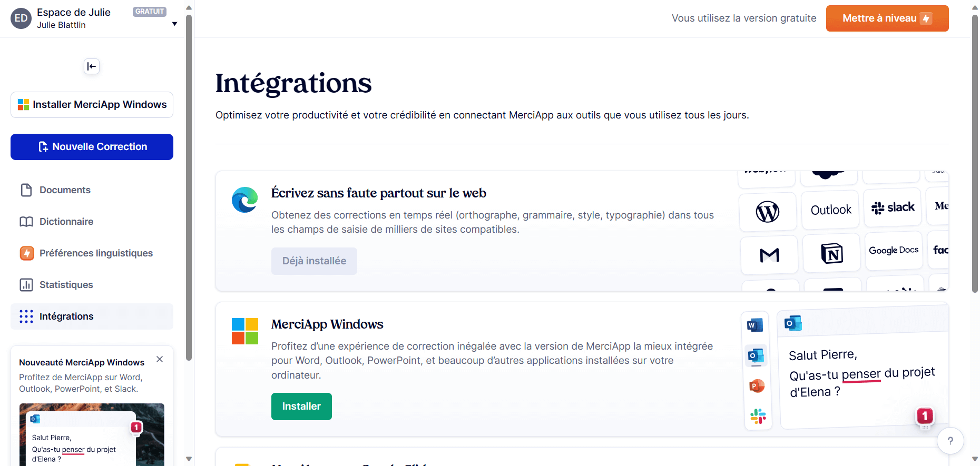The height and width of the screenshot is (466, 980).
Task: Open the Notion integration tile
Action: pyautogui.click(x=831, y=253)
